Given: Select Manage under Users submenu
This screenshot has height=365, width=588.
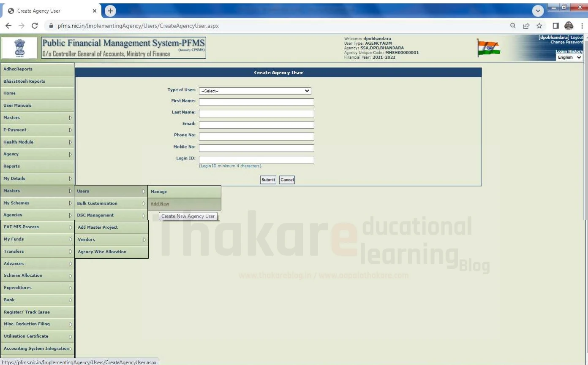Looking at the screenshot, I should point(184,192).
